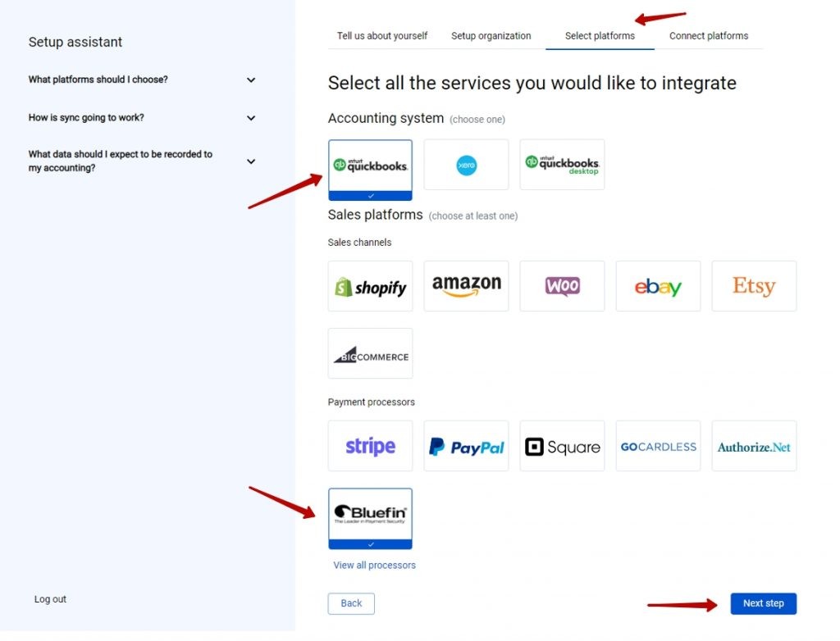Expand 'How is sync going to work?'
This screenshot has height=641, width=840.
(x=142, y=118)
